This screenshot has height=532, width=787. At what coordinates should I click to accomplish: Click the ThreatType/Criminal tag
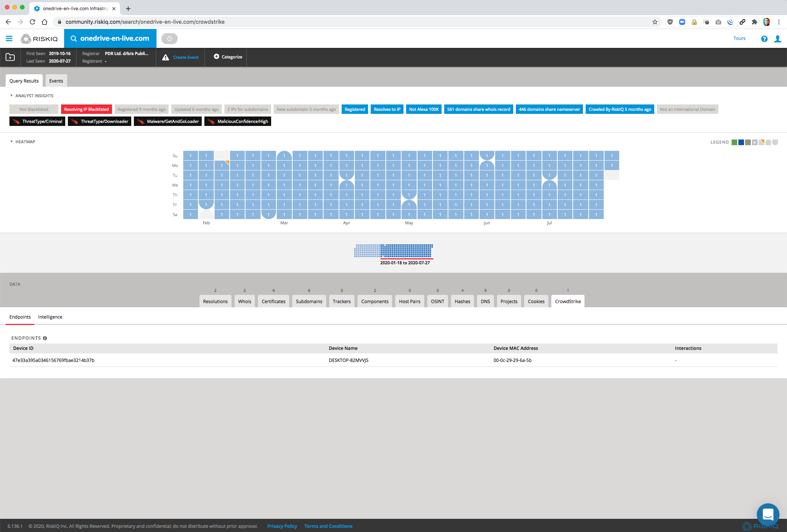(x=37, y=121)
